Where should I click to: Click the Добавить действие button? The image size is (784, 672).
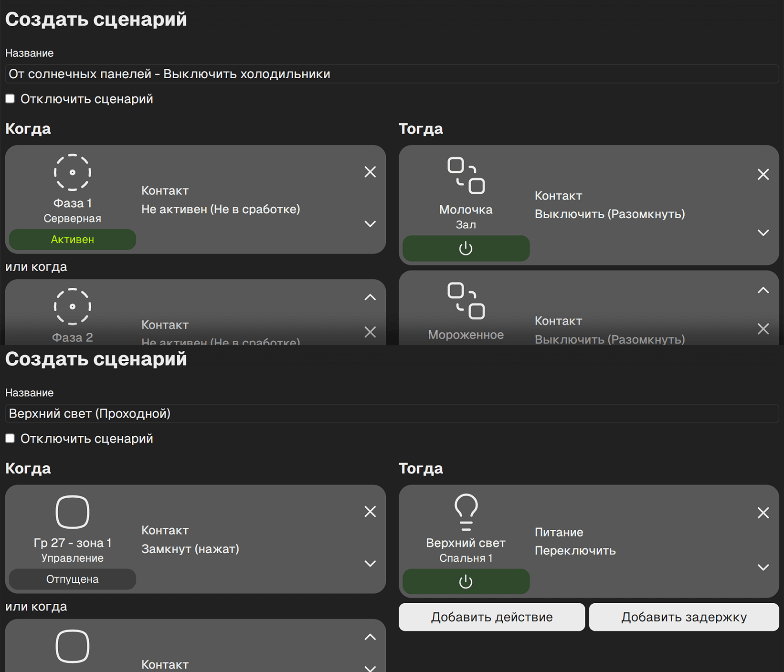491,617
